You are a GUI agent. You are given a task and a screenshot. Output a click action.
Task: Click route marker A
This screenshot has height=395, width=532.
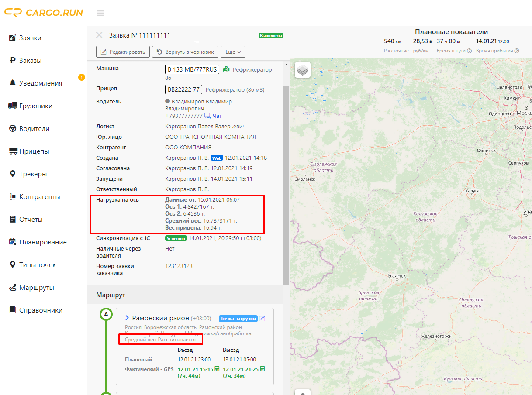[x=106, y=314]
